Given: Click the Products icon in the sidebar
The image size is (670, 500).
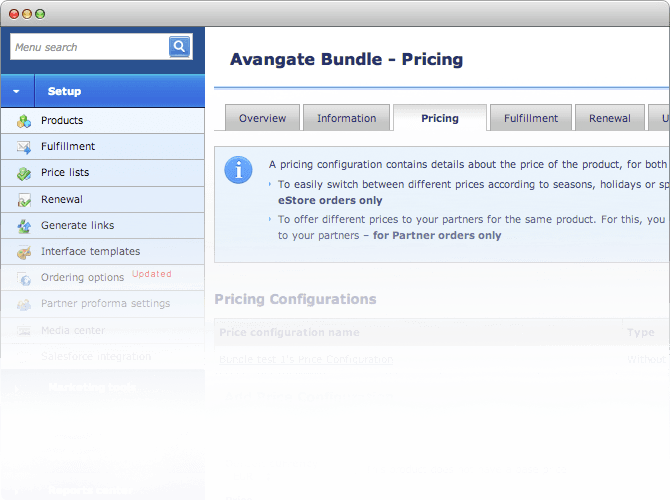Looking at the screenshot, I should pyautogui.click(x=24, y=121).
